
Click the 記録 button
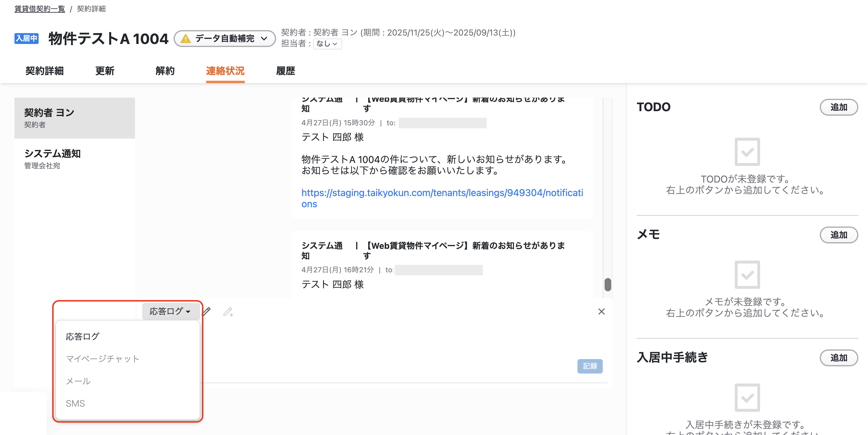[590, 366]
